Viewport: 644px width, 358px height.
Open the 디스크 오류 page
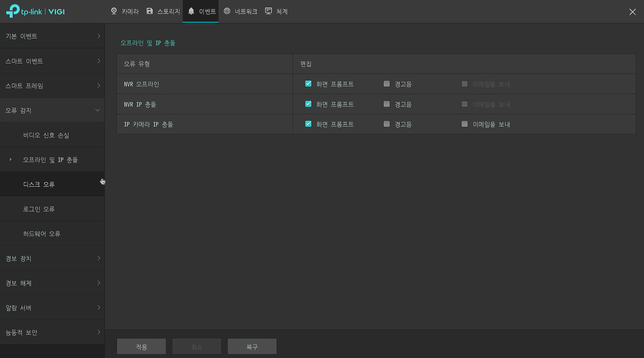[39, 184]
